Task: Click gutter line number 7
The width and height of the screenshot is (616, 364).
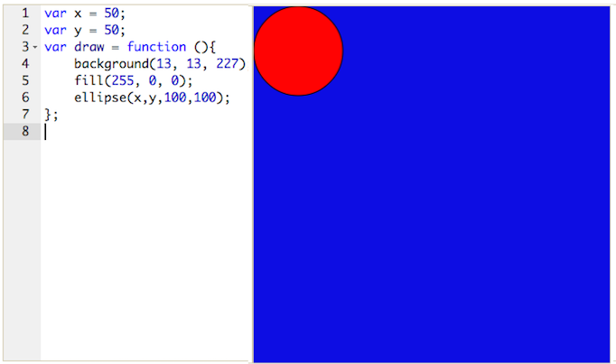Action: click(25, 115)
